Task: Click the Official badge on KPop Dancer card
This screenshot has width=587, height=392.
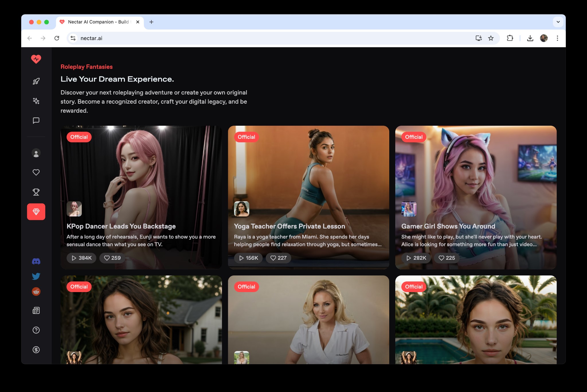Action: [x=79, y=137]
